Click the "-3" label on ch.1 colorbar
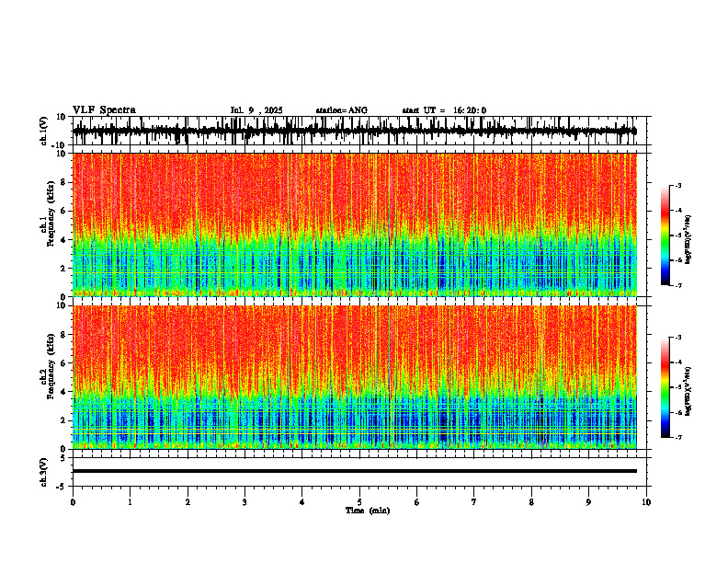Image resolution: width=728 pixels, height=563 pixels. tap(677, 185)
